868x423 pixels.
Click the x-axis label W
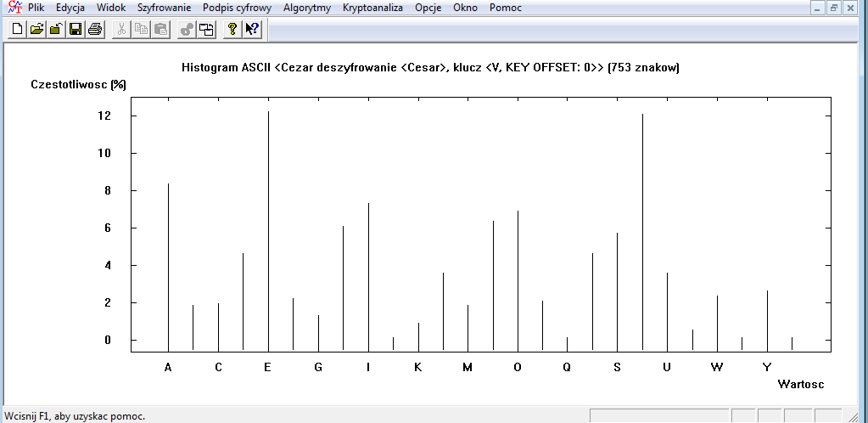click(x=717, y=367)
